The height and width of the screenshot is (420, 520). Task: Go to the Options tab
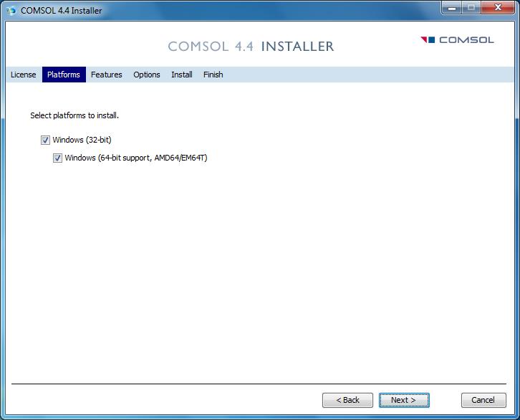click(x=147, y=75)
